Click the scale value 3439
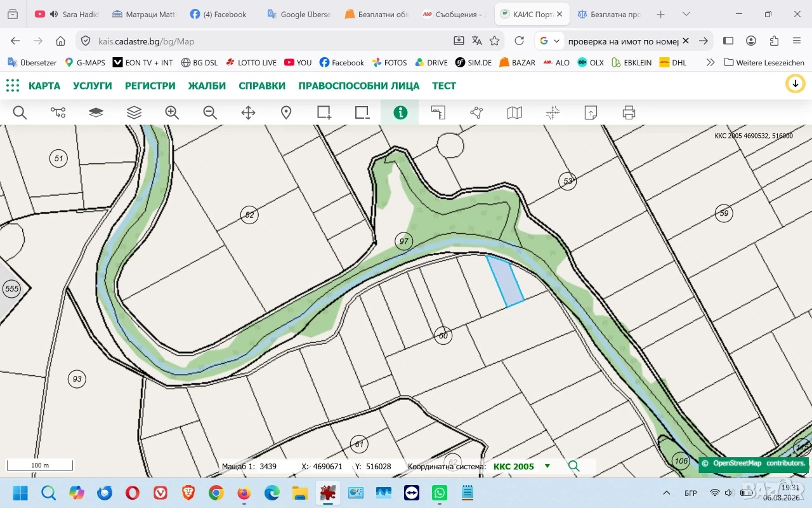812x508 pixels. point(268,466)
